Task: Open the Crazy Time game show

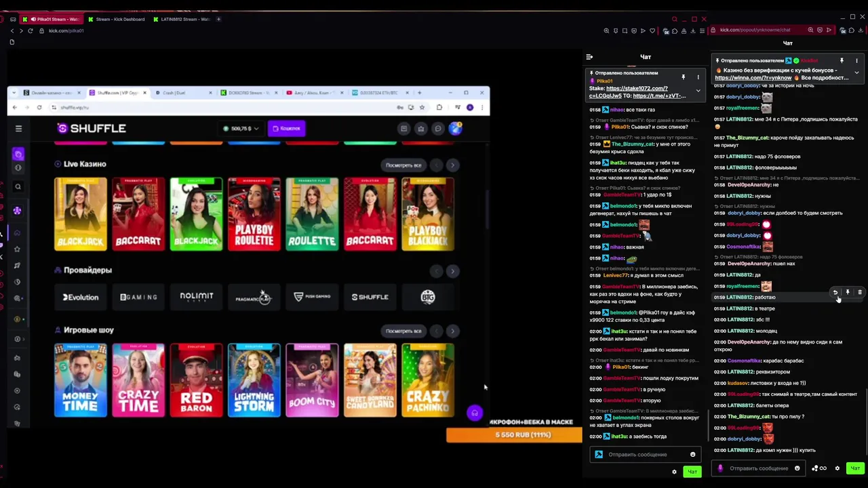Action: point(138,380)
